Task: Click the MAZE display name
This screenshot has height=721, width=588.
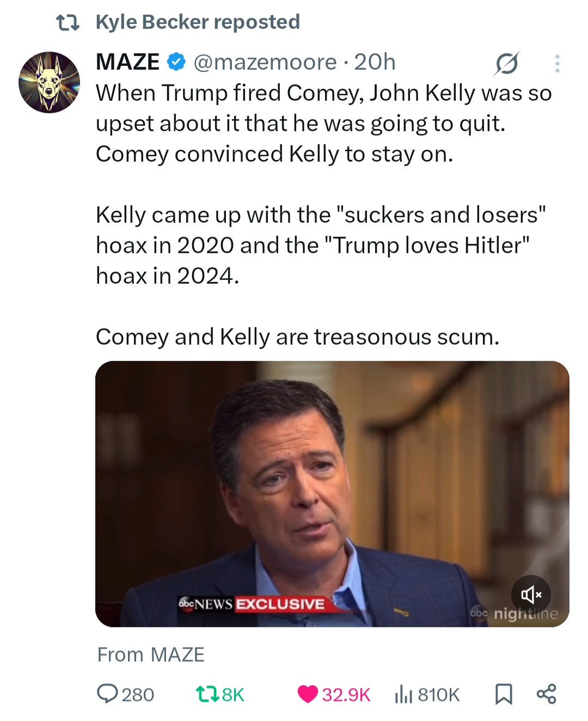Action: point(128,62)
